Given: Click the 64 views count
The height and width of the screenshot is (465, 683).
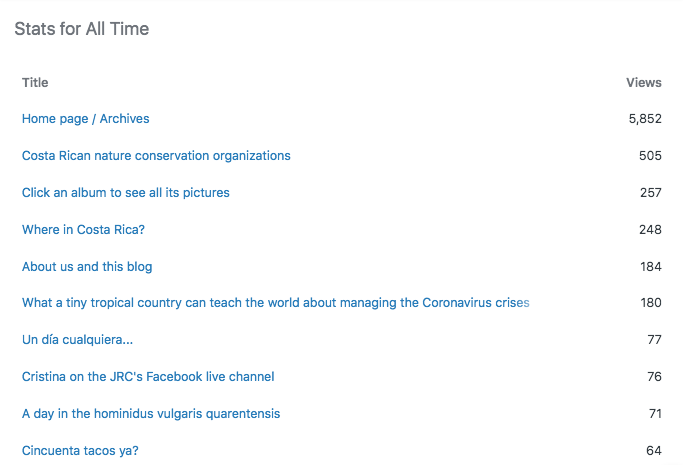Looking at the screenshot, I should [654, 451].
